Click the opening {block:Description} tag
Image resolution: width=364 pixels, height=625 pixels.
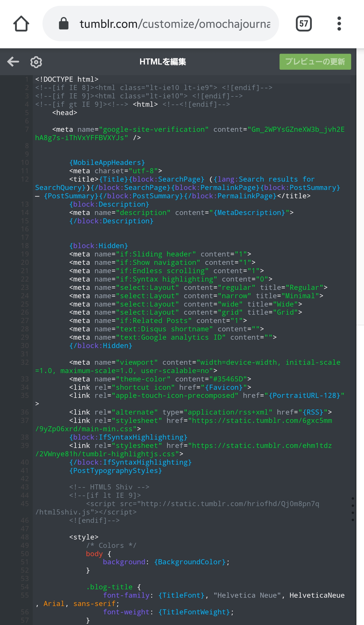pos(109,204)
